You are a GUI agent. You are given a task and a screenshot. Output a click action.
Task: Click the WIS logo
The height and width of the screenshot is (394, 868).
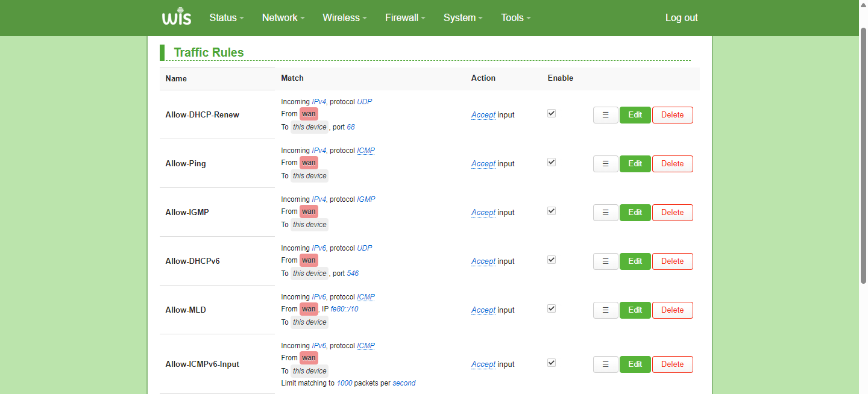177,17
